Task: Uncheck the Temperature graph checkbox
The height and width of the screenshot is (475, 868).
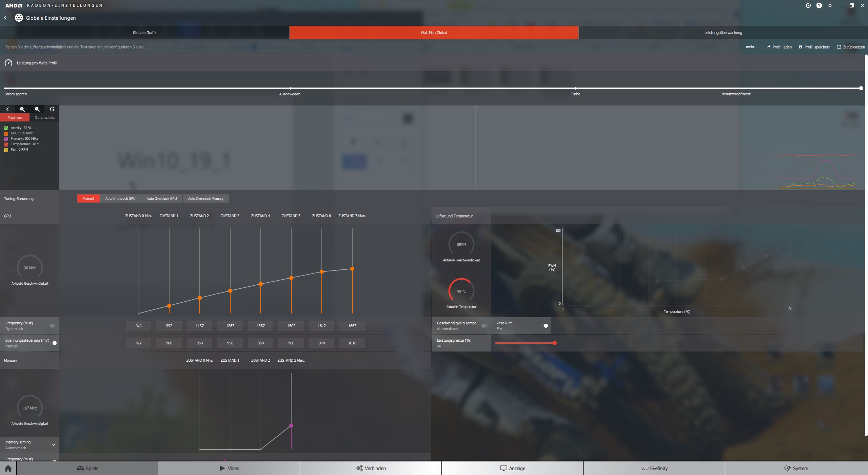Action: point(6,144)
